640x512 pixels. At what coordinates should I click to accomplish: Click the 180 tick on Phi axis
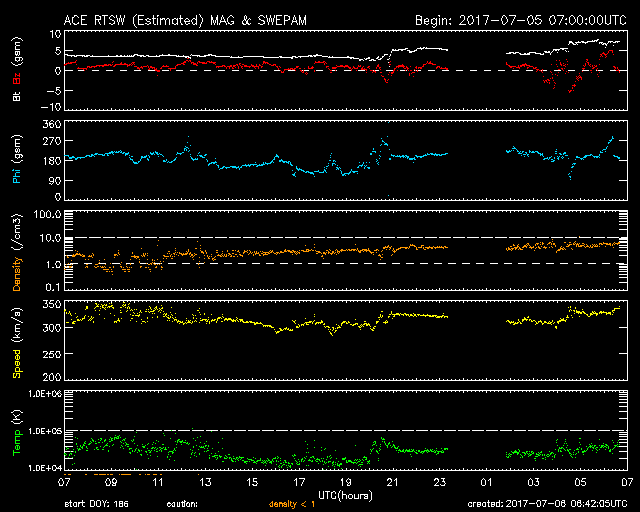tap(52, 161)
